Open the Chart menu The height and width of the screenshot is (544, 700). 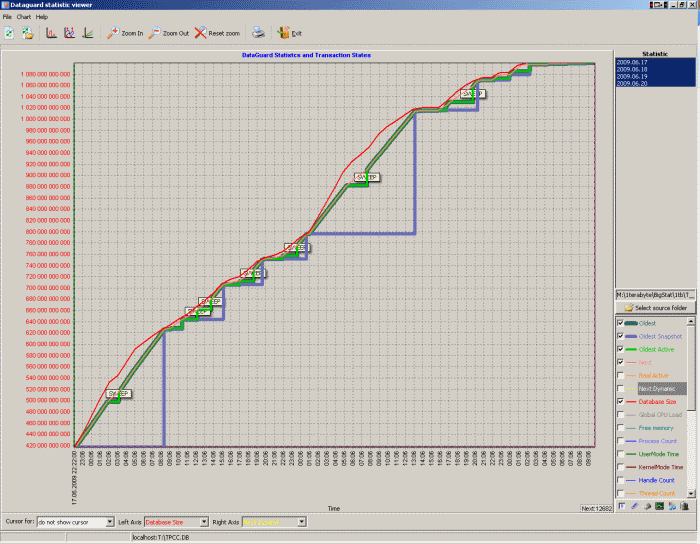(23, 17)
